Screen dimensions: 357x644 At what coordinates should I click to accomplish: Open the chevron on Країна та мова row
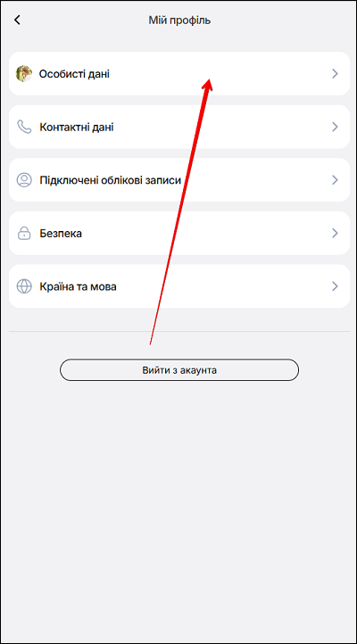pyautogui.click(x=336, y=286)
